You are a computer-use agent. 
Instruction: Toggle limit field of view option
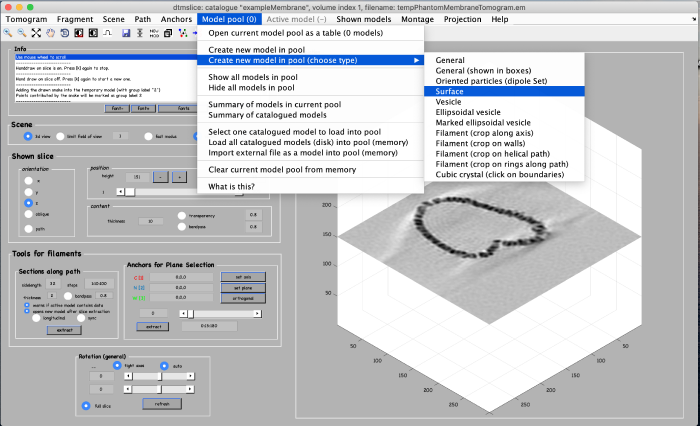60,136
